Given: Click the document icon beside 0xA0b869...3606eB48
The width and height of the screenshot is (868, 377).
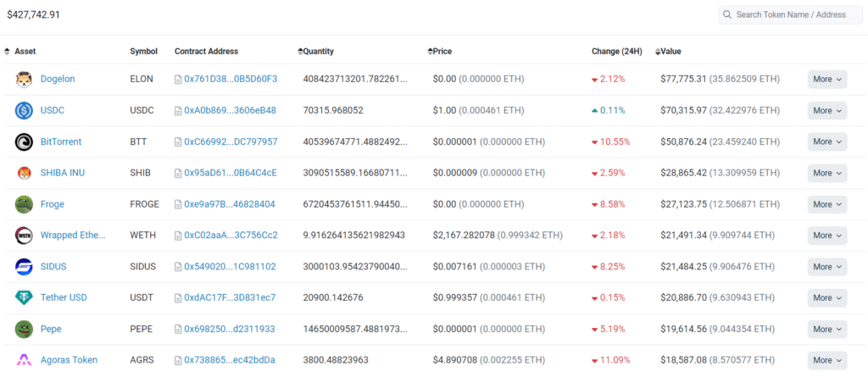Looking at the screenshot, I should pos(178,111).
